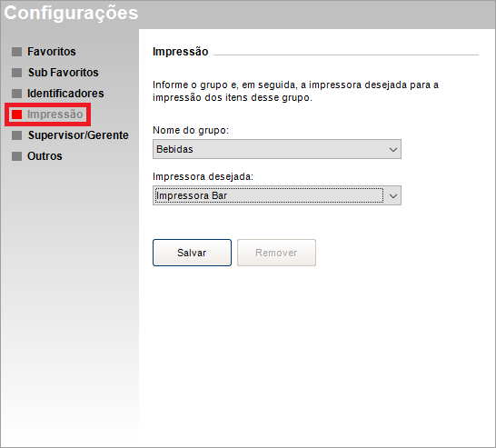496x448 pixels.
Task: Open the Favoritos settings section
Action: 51,52
